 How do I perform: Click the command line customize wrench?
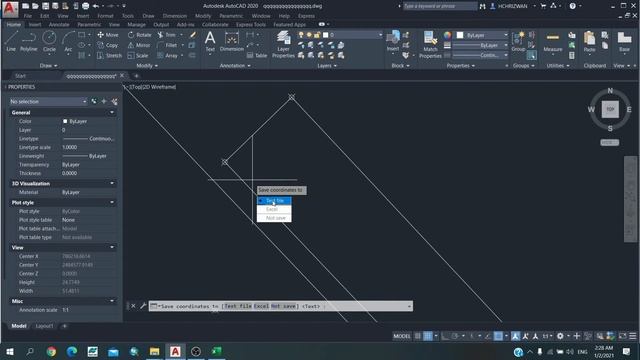point(143,306)
